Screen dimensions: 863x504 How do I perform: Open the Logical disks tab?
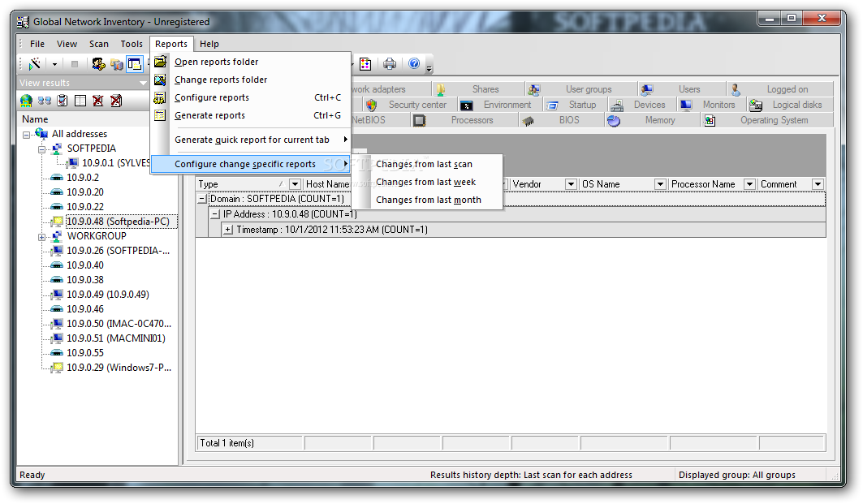click(790, 105)
